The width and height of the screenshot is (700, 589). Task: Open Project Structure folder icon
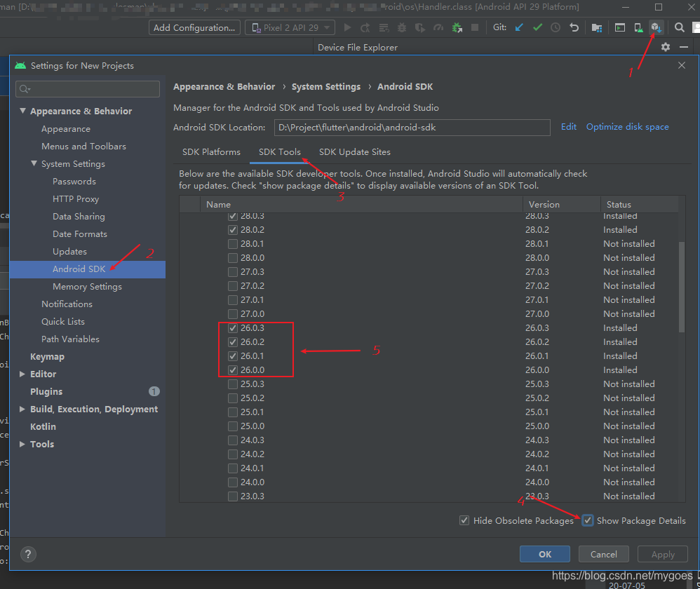(597, 27)
